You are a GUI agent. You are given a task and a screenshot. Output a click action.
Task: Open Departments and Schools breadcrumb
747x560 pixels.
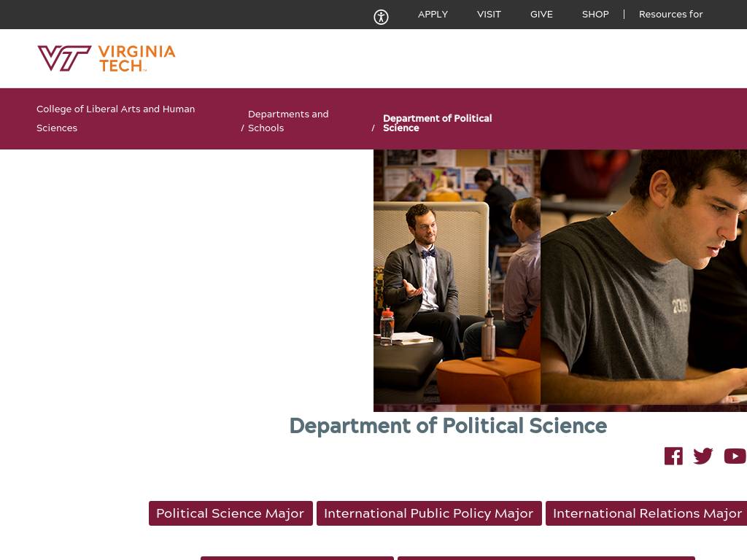pos(288,121)
